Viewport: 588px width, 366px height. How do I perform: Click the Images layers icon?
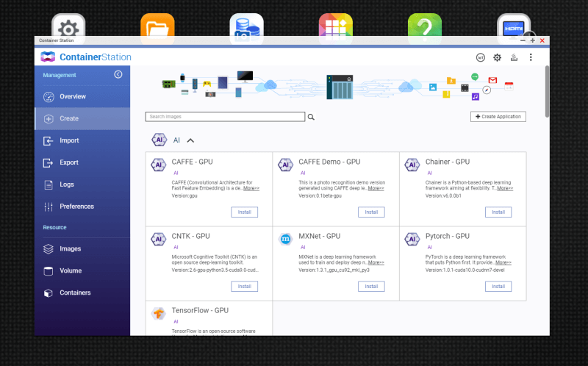click(x=49, y=249)
